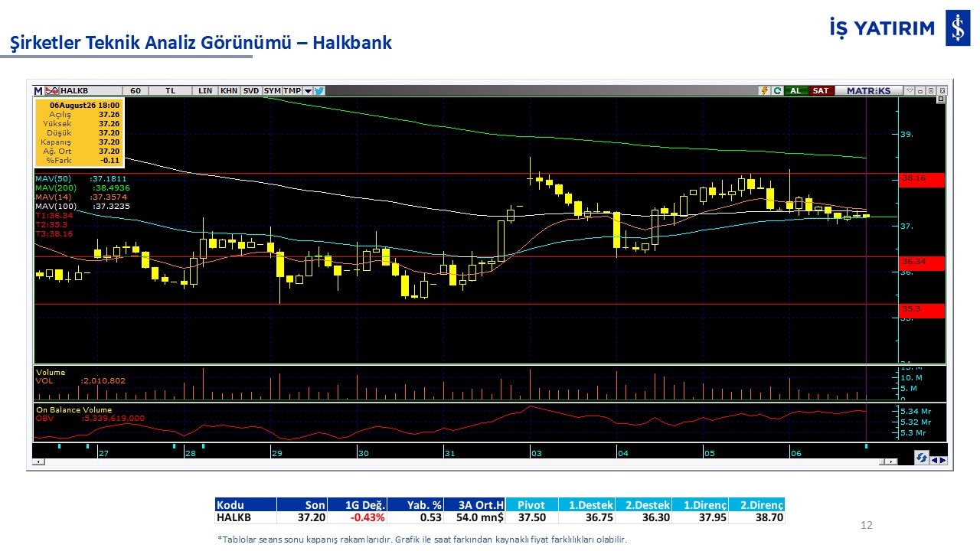The width and height of the screenshot is (980, 551).
Task: Click the HALKB code cell in table
Action: [x=245, y=517]
